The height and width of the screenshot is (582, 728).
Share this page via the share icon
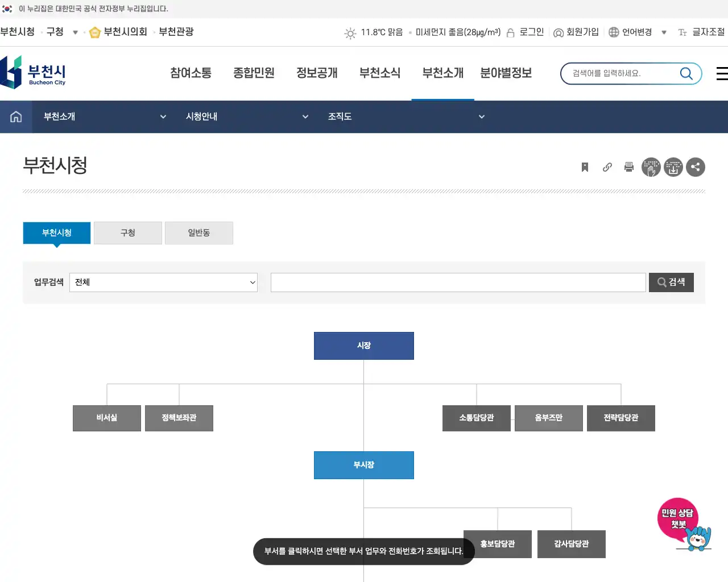point(696,167)
